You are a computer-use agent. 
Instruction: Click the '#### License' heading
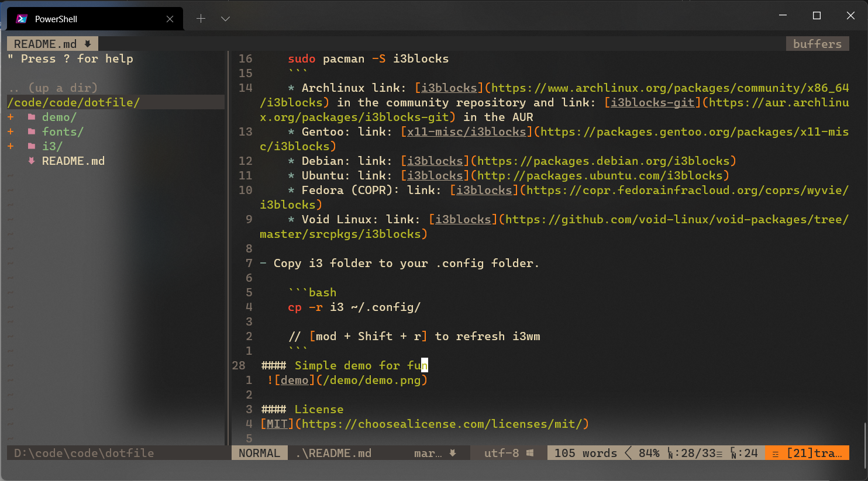(x=302, y=409)
